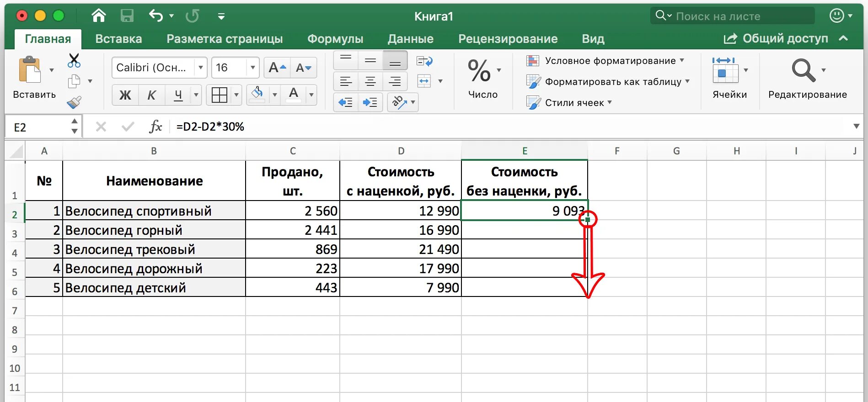Save the workbook with the floppy disk icon

tap(127, 16)
